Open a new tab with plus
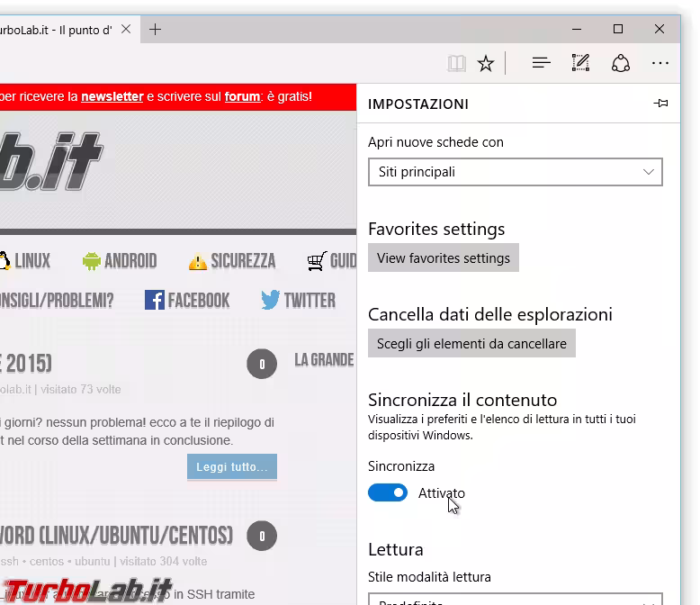This screenshot has height=605, width=700. 155,30
